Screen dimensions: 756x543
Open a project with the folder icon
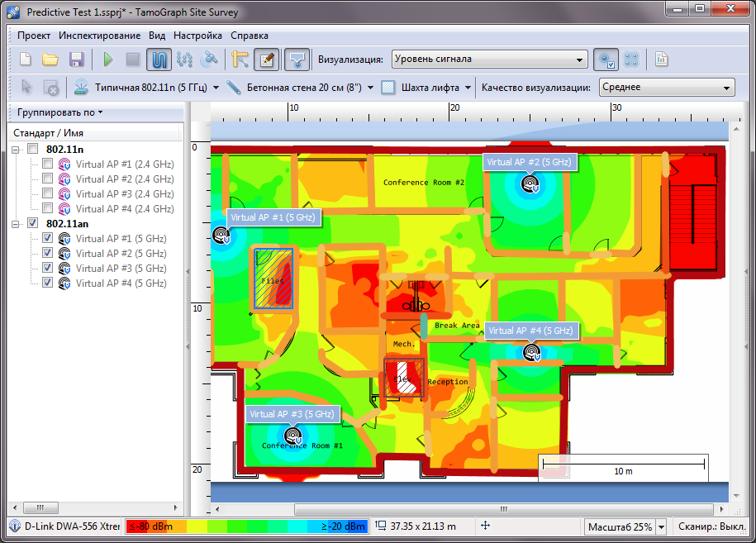pos(51,59)
